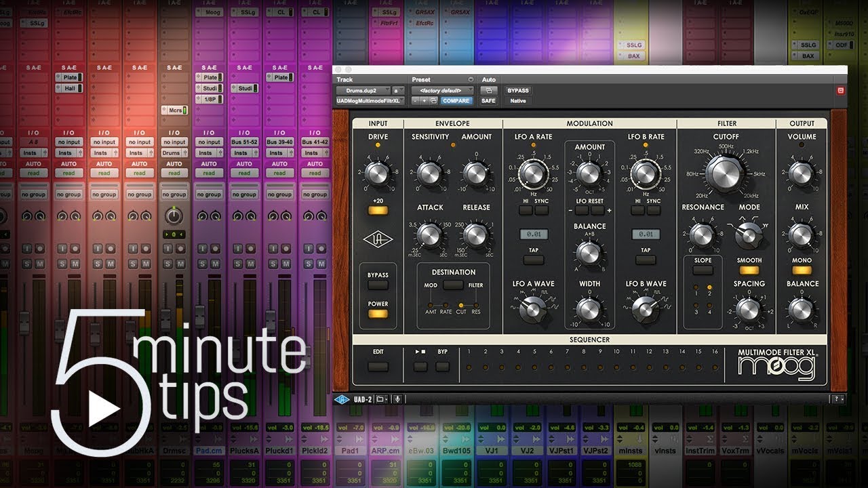Click the LFO B rate 0.01 display

coord(646,234)
